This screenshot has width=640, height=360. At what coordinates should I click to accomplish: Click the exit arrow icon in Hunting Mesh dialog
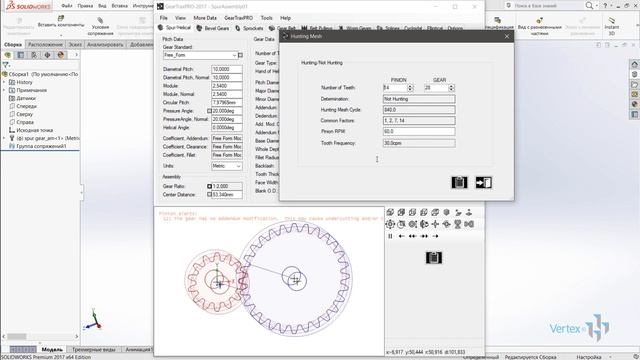tap(484, 182)
